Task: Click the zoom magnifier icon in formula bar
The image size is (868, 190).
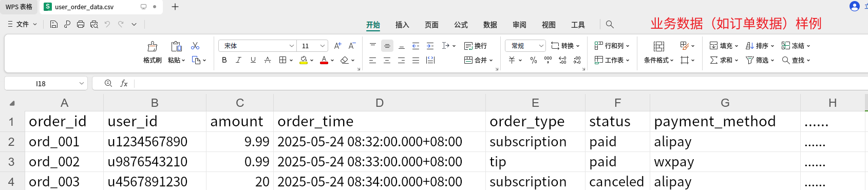Action: point(108,83)
